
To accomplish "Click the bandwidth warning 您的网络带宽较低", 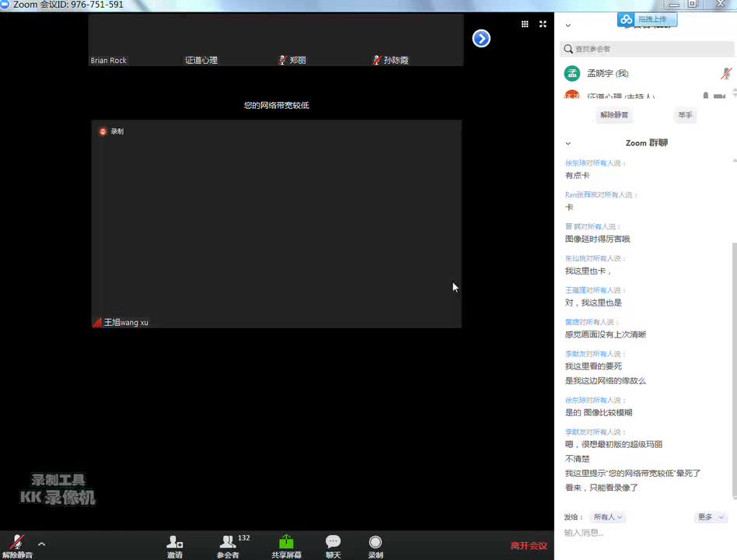I will point(277,105).
